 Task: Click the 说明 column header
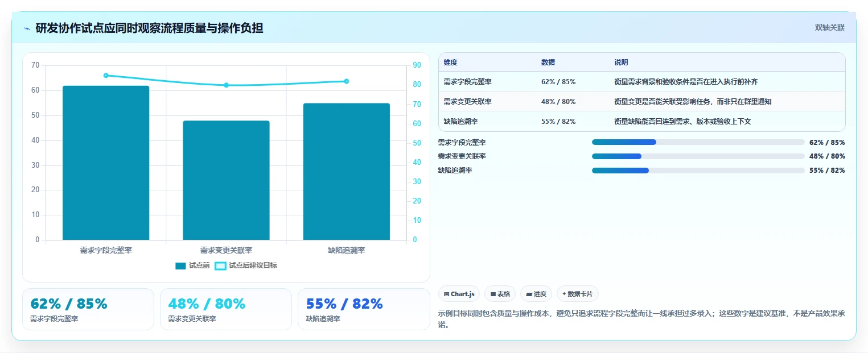coord(621,63)
